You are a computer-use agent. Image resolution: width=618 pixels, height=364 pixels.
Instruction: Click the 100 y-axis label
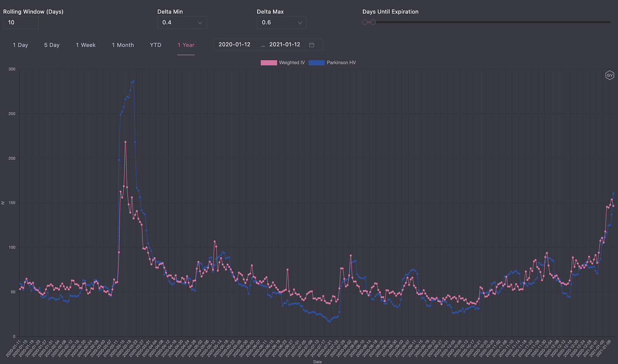click(x=12, y=247)
